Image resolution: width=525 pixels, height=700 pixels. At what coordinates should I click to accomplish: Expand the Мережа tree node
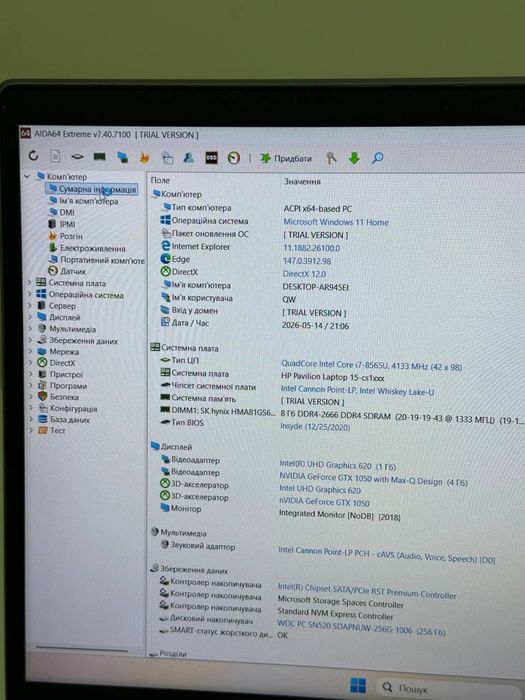(x=30, y=351)
